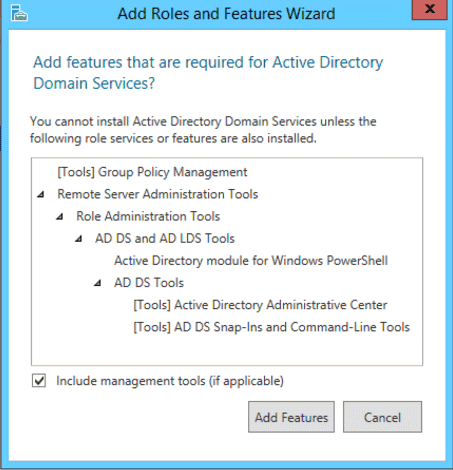Click the Include management tools label text
The image size is (453, 470).
170,381
